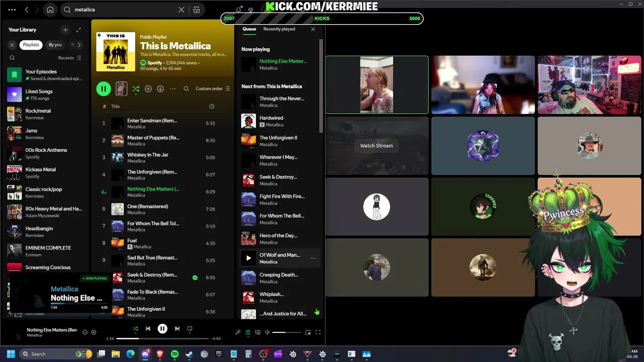644x362 pixels.
Task: Open more options for This Is Metallica
Action: [173, 89]
